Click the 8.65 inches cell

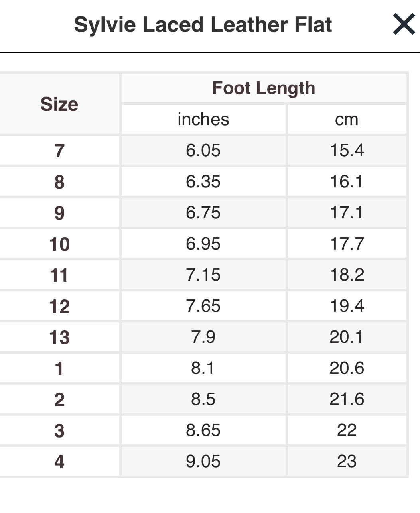[203, 430]
